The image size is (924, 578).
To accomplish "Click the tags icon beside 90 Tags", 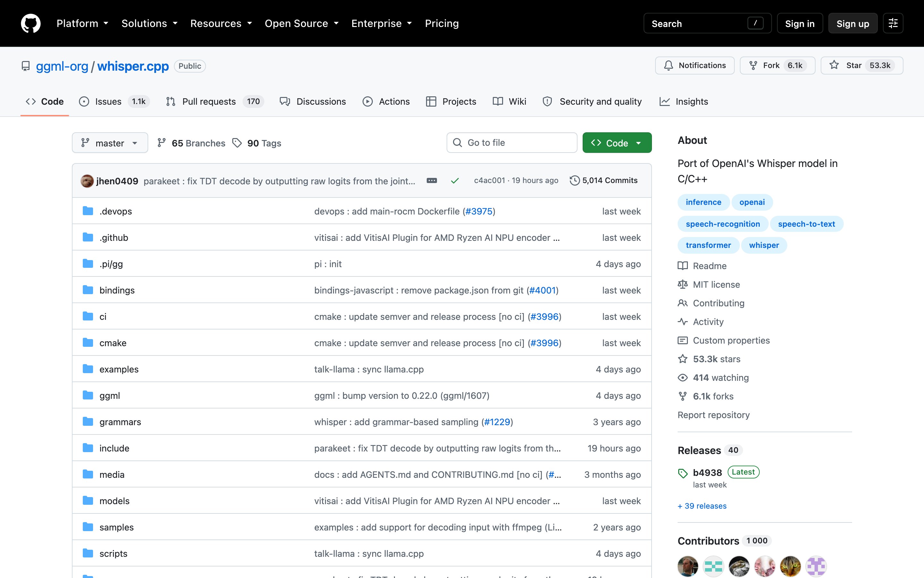I will click(x=237, y=143).
